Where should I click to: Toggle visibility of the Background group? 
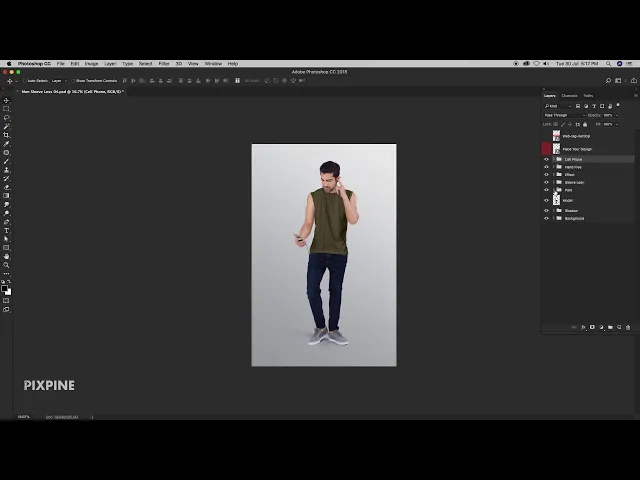tap(546, 218)
